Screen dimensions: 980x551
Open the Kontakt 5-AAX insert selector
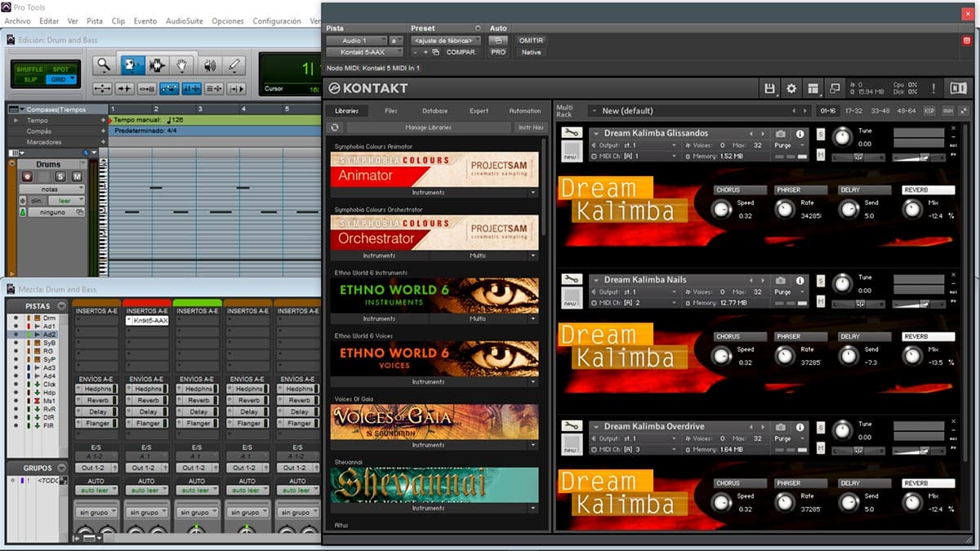coord(364,52)
